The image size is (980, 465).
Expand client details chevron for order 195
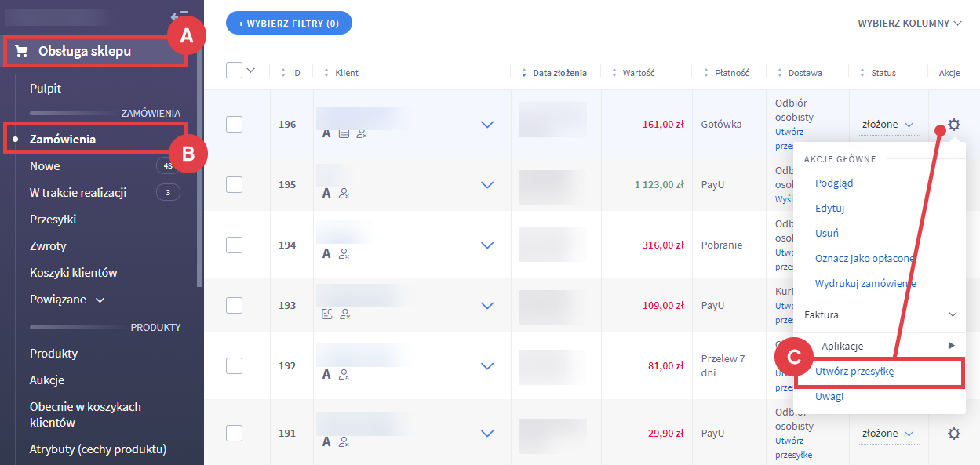487,185
